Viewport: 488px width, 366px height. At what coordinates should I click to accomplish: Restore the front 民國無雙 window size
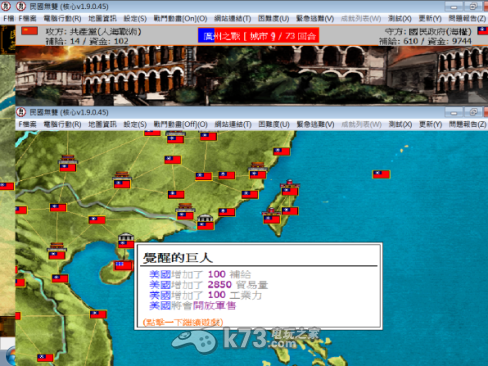pos(473,112)
